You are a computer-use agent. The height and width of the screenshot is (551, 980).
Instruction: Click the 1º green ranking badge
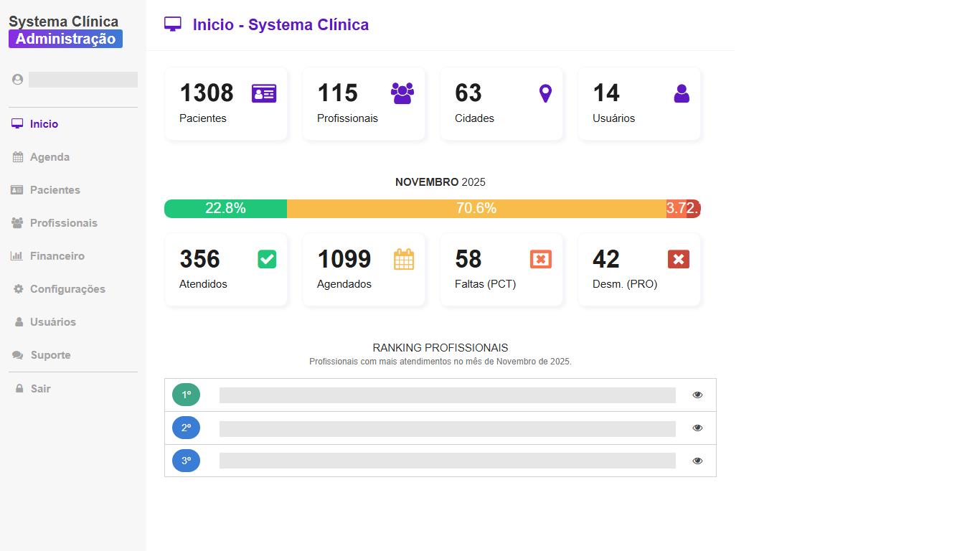pyautogui.click(x=186, y=395)
